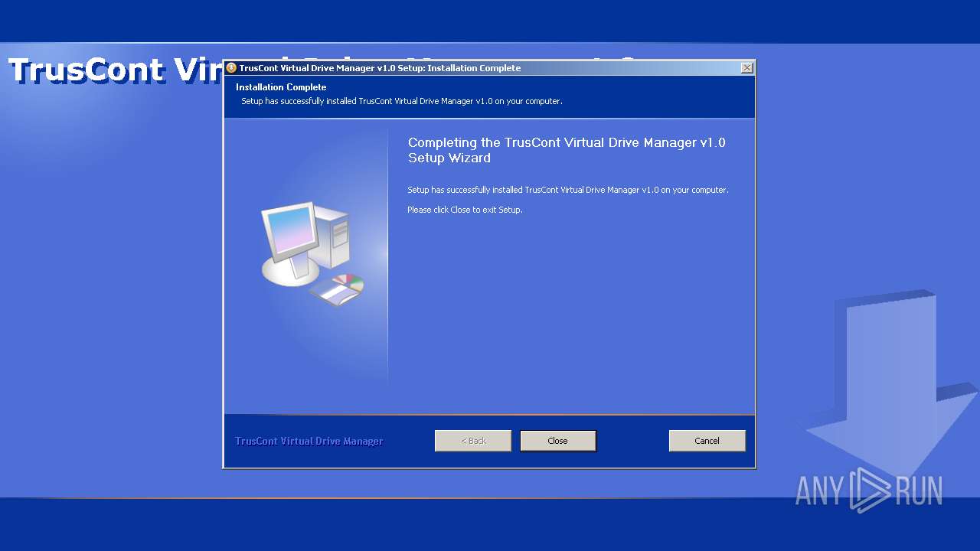Viewport: 980px width, 551px height.
Task: Click 'Completing the TrusCont Virtual Drive Manager' heading
Action: click(567, 150)
